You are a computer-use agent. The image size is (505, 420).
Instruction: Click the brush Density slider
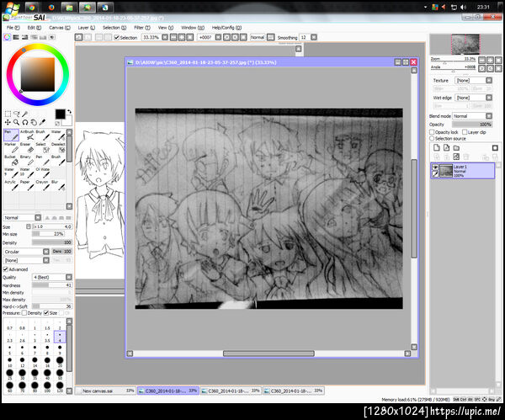[x=52, y=242]
